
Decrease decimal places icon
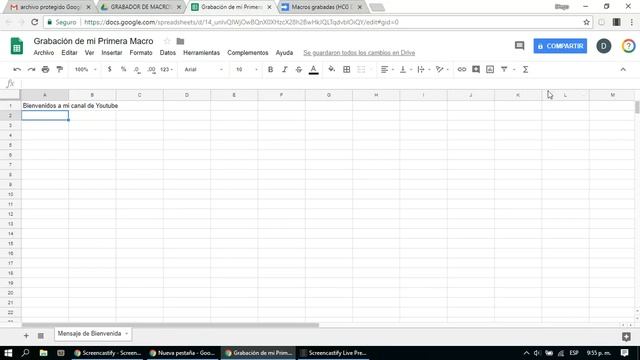pos(137,70)
